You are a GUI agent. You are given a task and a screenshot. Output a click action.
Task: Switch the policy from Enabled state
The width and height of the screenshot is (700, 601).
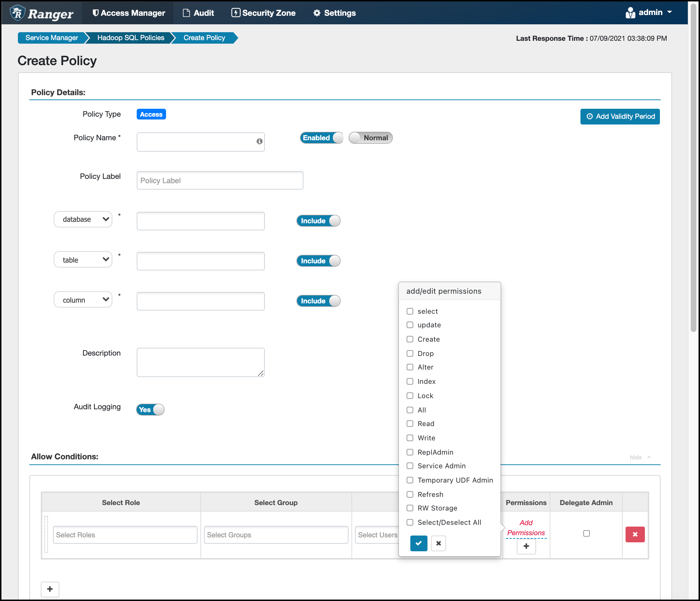[321, 138]
